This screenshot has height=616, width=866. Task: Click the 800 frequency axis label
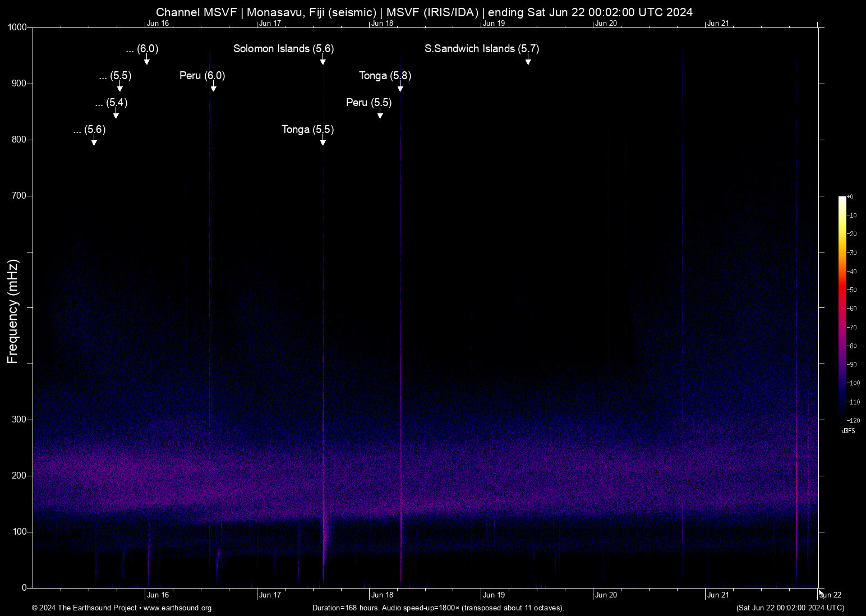point(20,140)
